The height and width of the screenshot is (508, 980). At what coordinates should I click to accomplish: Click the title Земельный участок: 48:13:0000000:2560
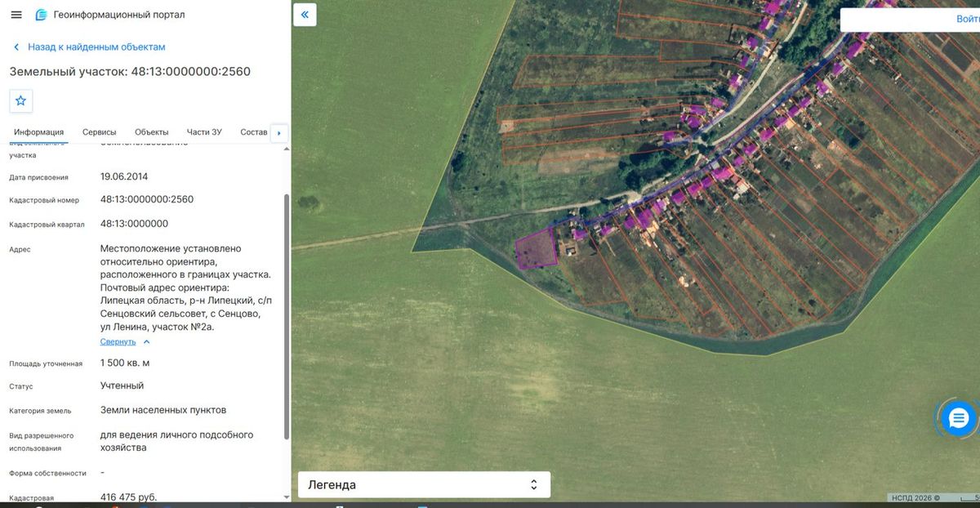130,72
